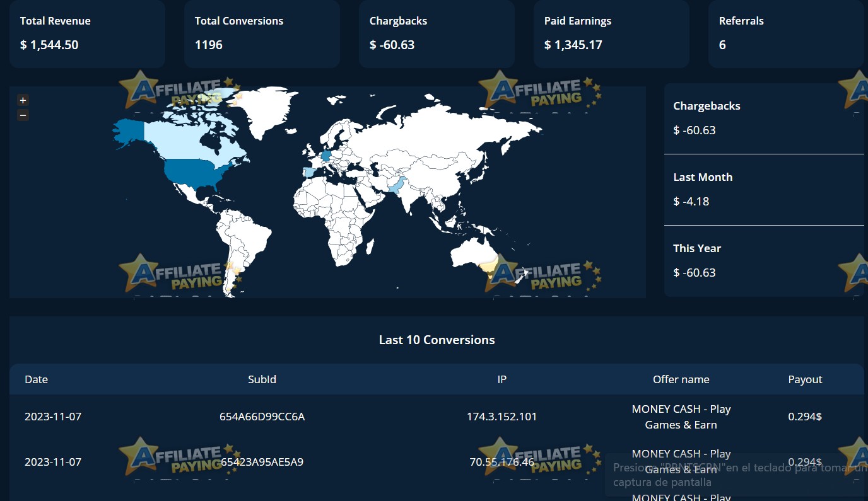Click the date for SubId 654A66D99CC6A

[x=53, y=417]
